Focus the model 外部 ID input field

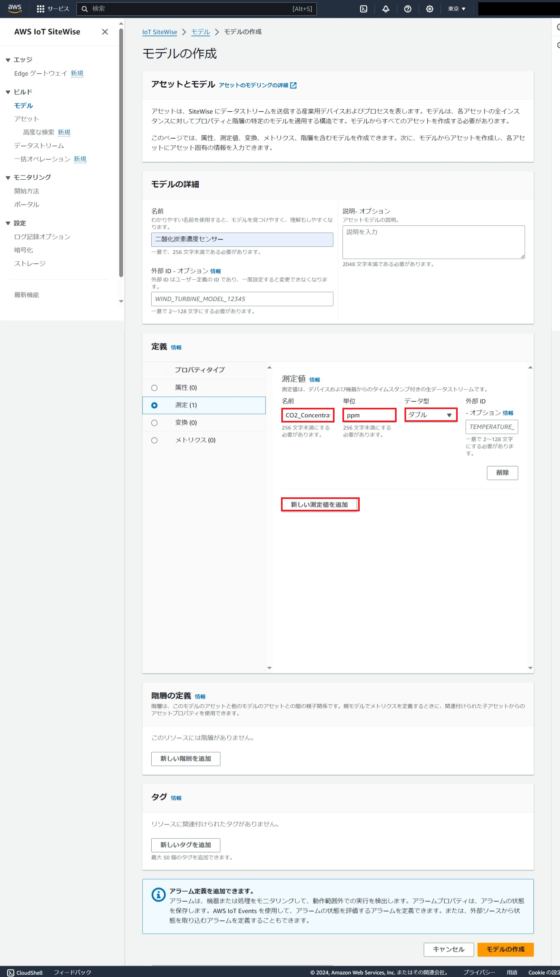click(242, 299)
